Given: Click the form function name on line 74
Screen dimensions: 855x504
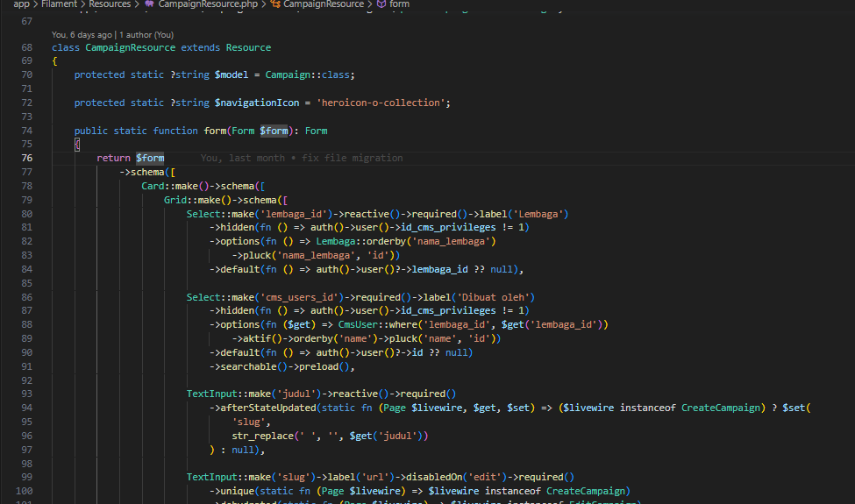Looking at the screenshot, I should point(215,131).
